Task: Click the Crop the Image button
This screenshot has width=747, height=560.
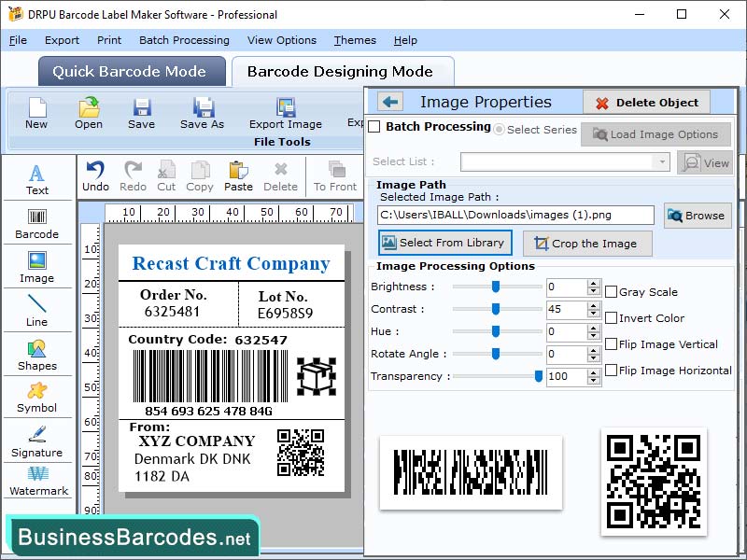Action: tap(586, 244)
